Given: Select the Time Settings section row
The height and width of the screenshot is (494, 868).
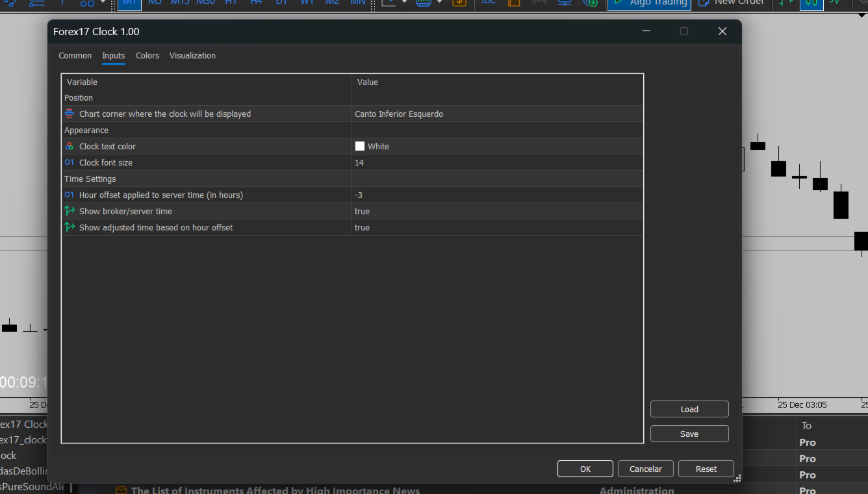Looking at the screenshot, I should (352, 179).
